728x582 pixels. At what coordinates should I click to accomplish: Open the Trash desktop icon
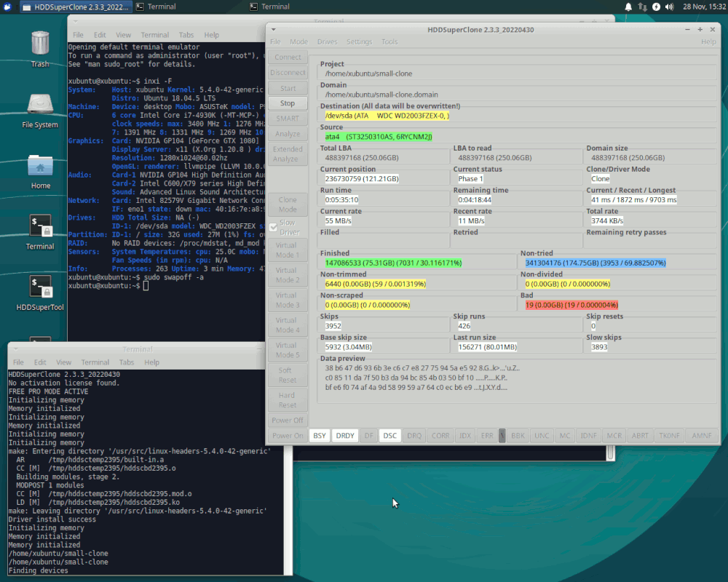tap(40, 48)
